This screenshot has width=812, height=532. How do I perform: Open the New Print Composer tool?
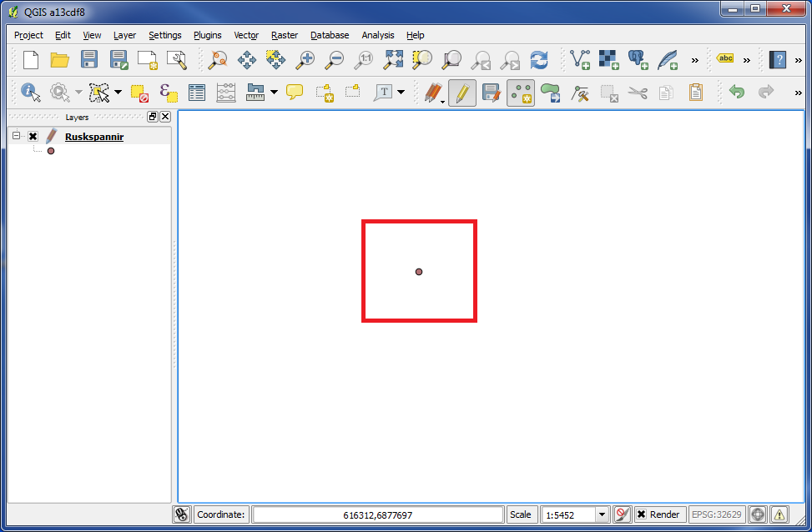pyautogui.click(x=148, y=60)
